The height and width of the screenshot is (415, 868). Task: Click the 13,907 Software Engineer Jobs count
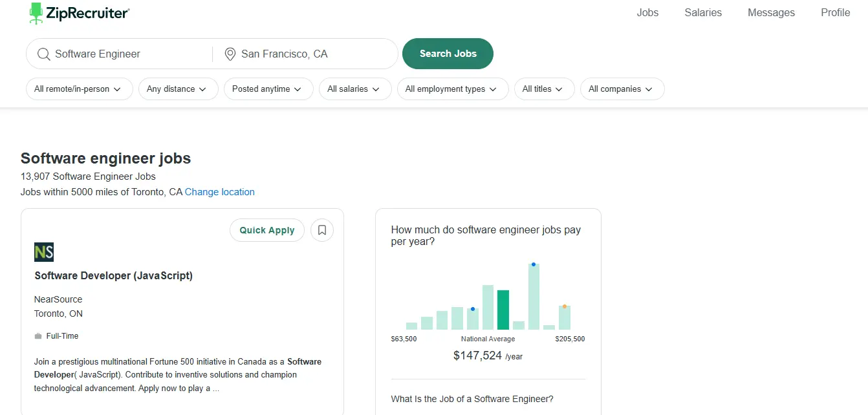(88, 176)
